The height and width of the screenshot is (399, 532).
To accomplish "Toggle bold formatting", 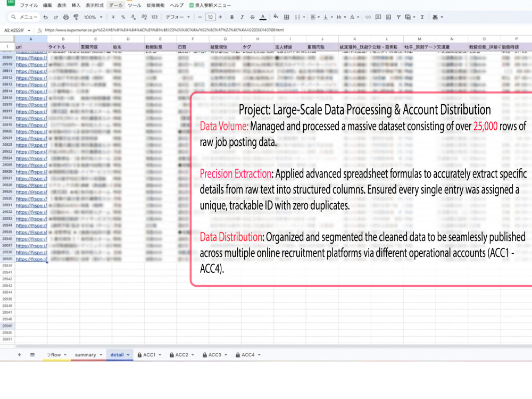I will point(232,17).
